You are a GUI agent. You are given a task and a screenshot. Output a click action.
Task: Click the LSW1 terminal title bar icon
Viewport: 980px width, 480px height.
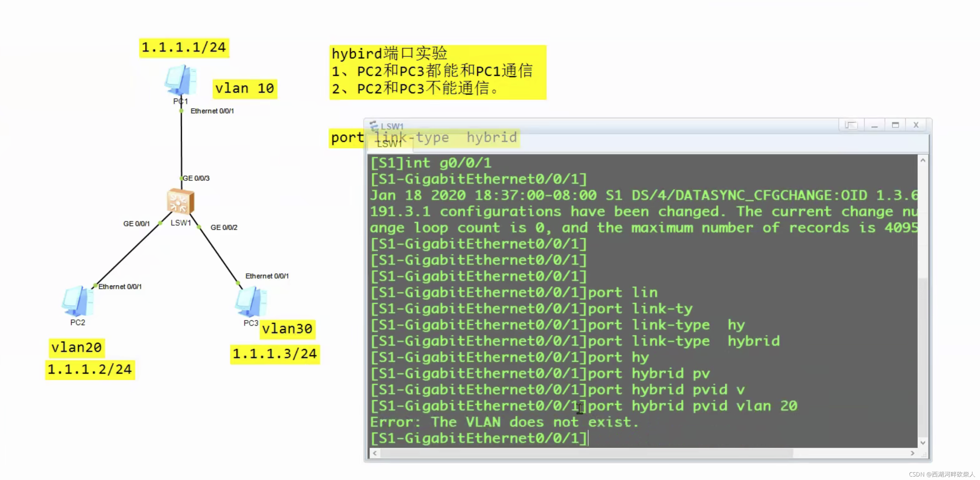tap(374, 126)
